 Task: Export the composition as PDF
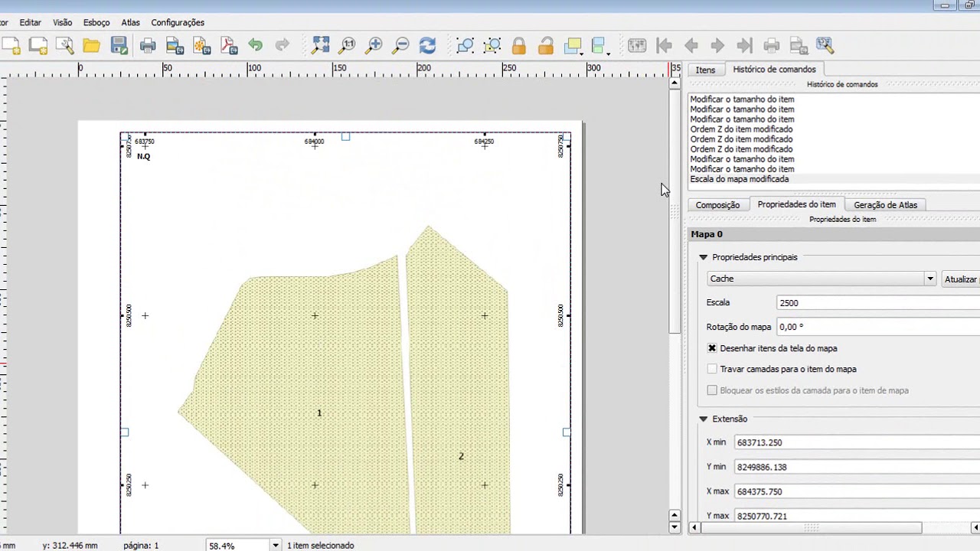[228, 45]
